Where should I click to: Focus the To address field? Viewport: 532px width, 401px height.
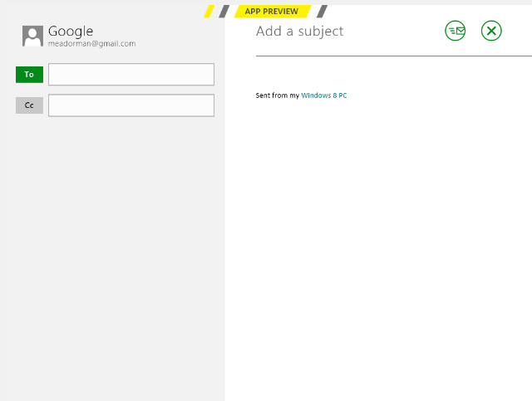pyautogui.click(x=131, y=75)
